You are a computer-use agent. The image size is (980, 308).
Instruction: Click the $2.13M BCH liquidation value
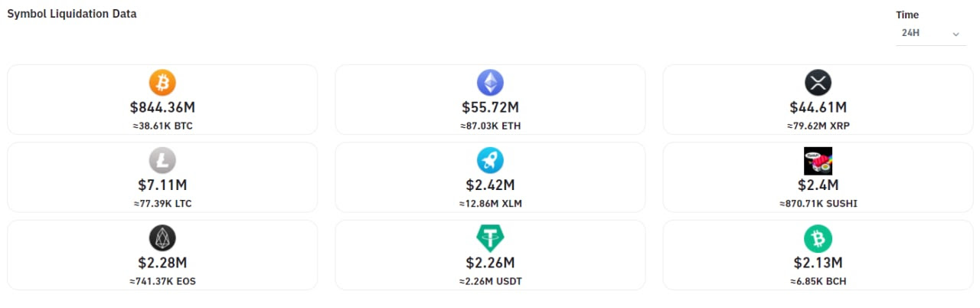tap(818, 263)
